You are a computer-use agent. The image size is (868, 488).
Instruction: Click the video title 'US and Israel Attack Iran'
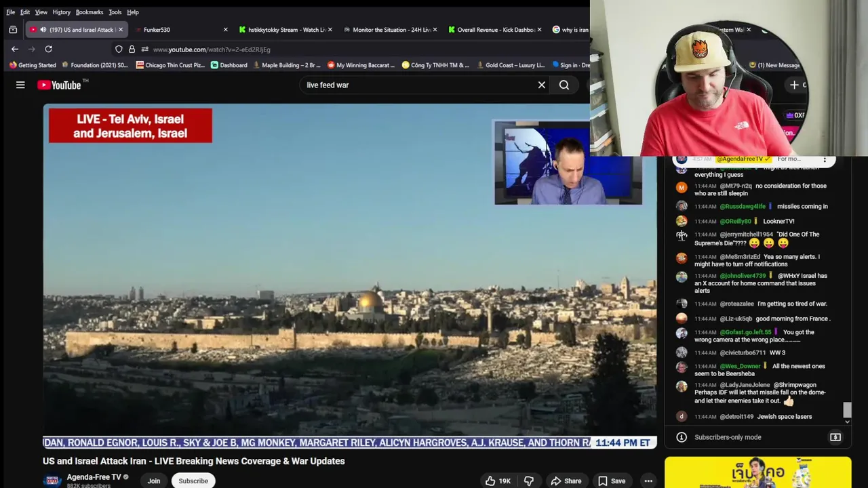[193, 461]
